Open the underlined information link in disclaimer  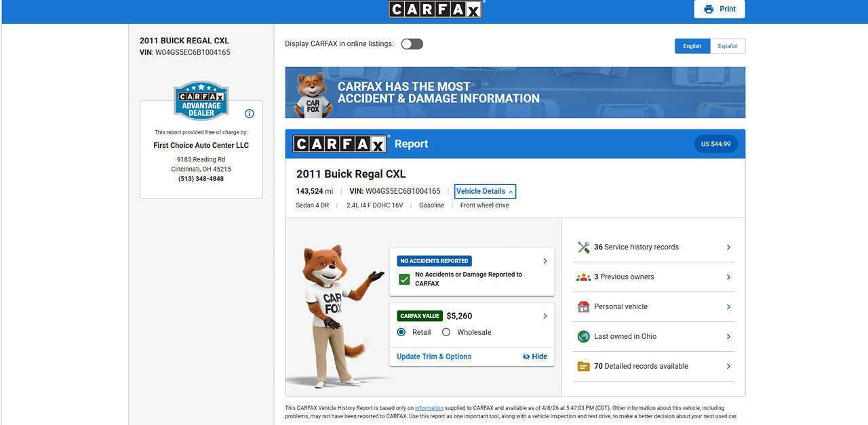(429, 408)
